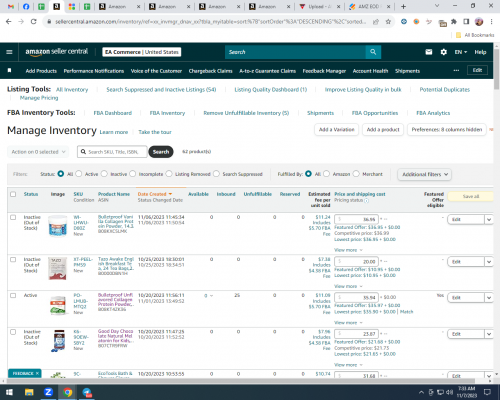
Task: Open a new browser tab with plus
Action: pyautogui.click(x=403, y=6)
